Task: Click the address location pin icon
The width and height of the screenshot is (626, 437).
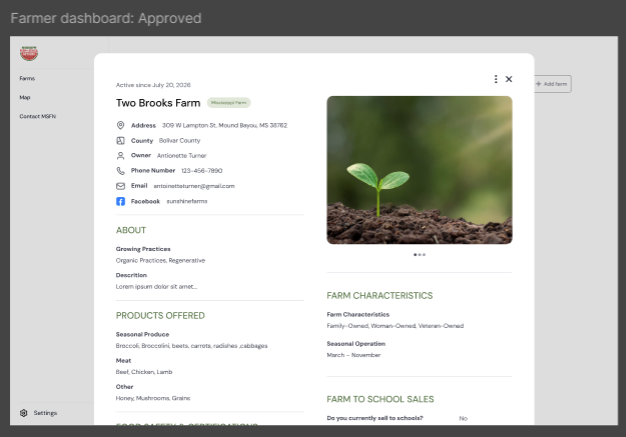Action: point(120,125)
